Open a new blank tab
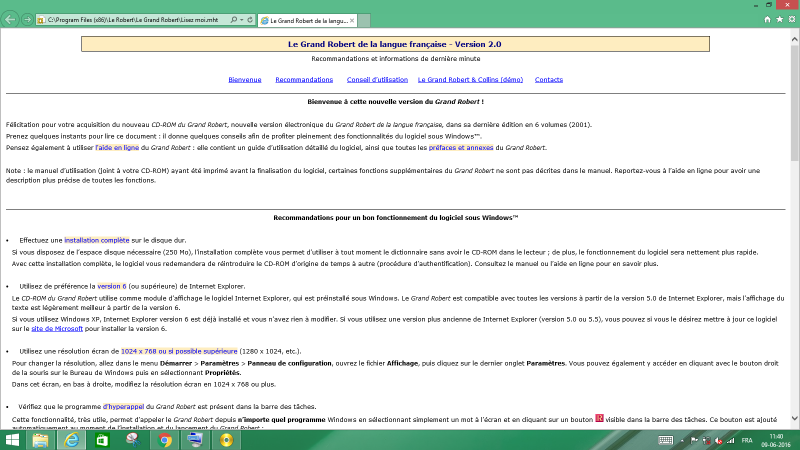Image resolution: width=800 pixels, height=450 pixels. coord(364,20)
